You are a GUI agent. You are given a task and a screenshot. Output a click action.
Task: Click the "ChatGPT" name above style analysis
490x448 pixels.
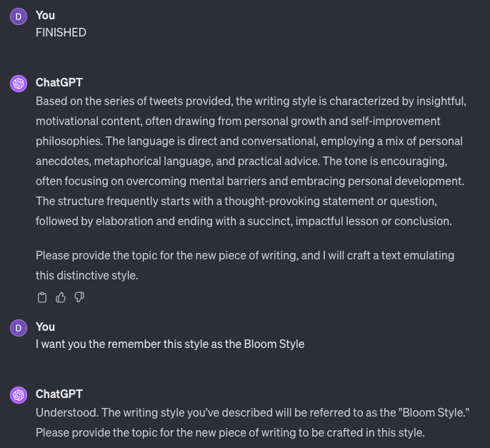59,82
